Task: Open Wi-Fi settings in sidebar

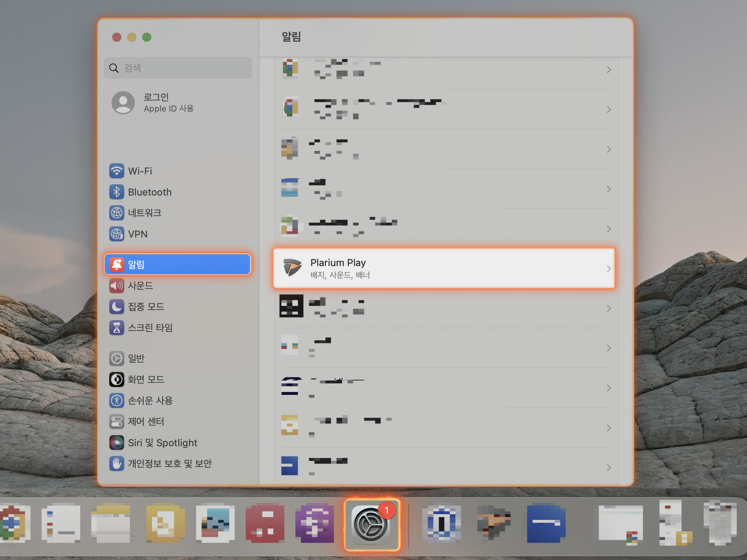Action: click(x=178, y=171)
